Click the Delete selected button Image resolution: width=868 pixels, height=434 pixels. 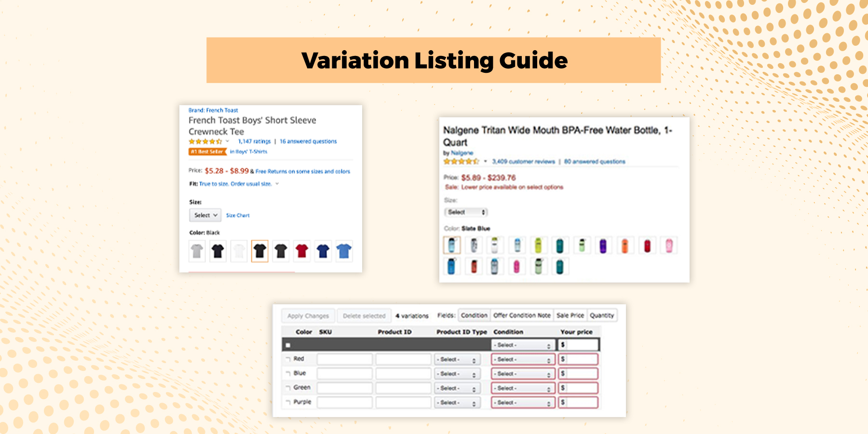364,315
